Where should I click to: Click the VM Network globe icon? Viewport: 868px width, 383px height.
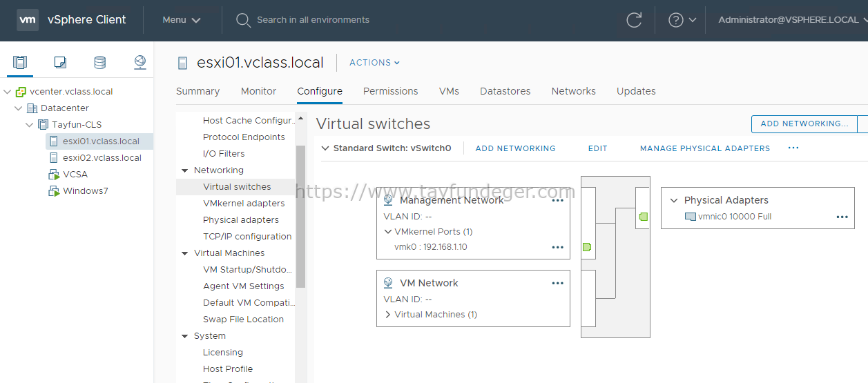[388, 283]
